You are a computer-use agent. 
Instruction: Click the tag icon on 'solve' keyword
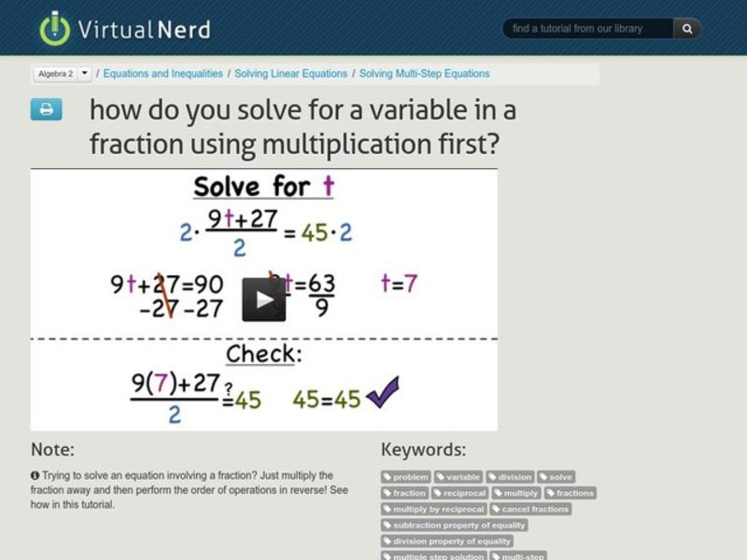click(543, 476)
